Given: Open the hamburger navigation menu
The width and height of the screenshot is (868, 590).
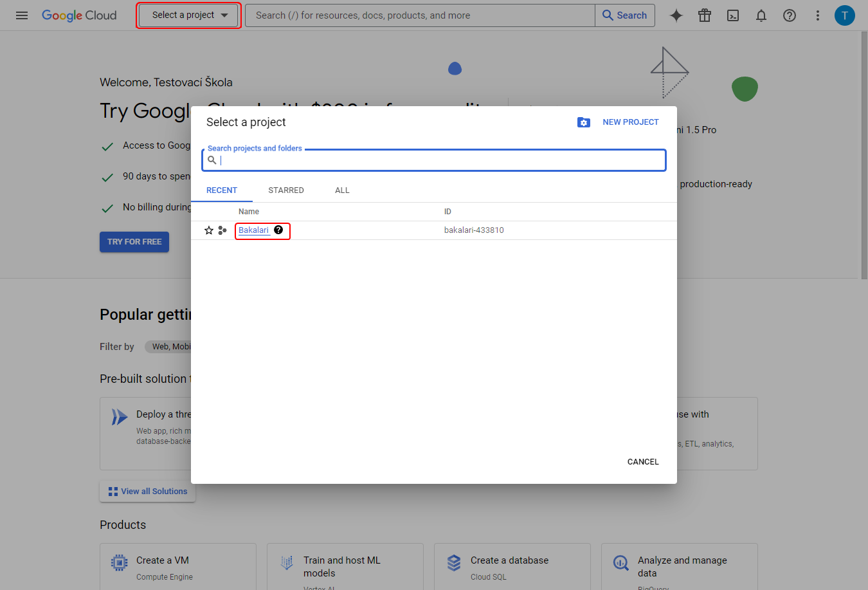Looking at the screenshot, I should [x=22, y=15].
